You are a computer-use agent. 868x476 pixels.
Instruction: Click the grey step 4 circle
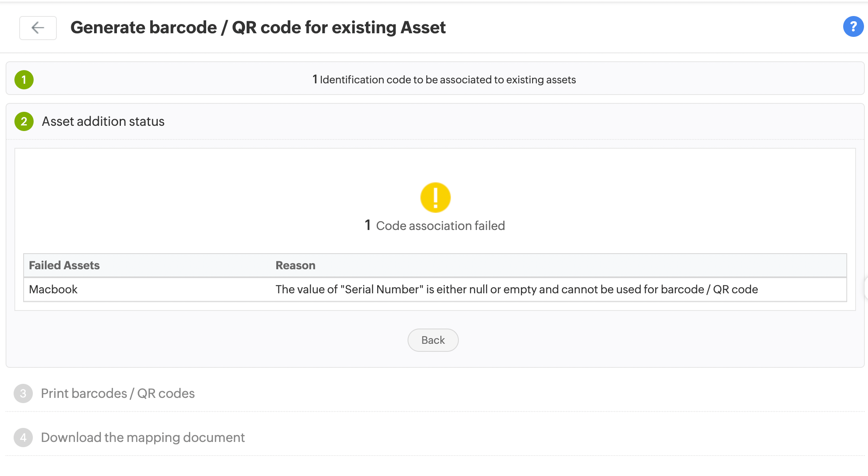(23, 438)
